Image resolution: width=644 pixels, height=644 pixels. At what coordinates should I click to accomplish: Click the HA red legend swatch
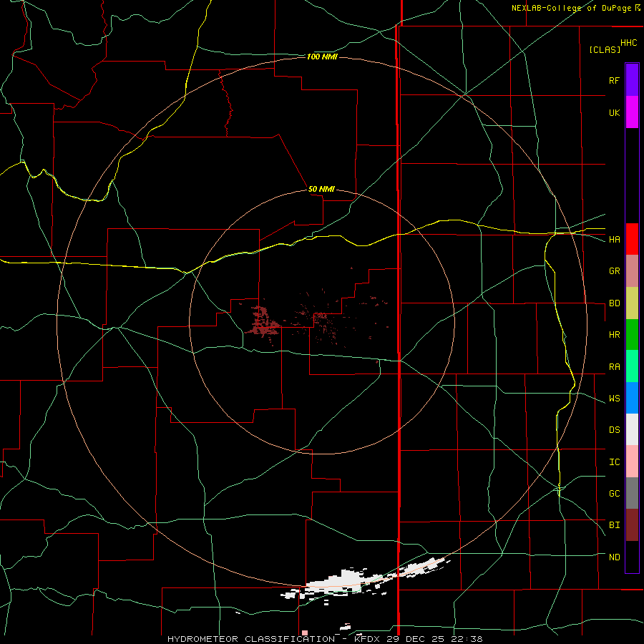pyautogui.click(x=632, y=239)
